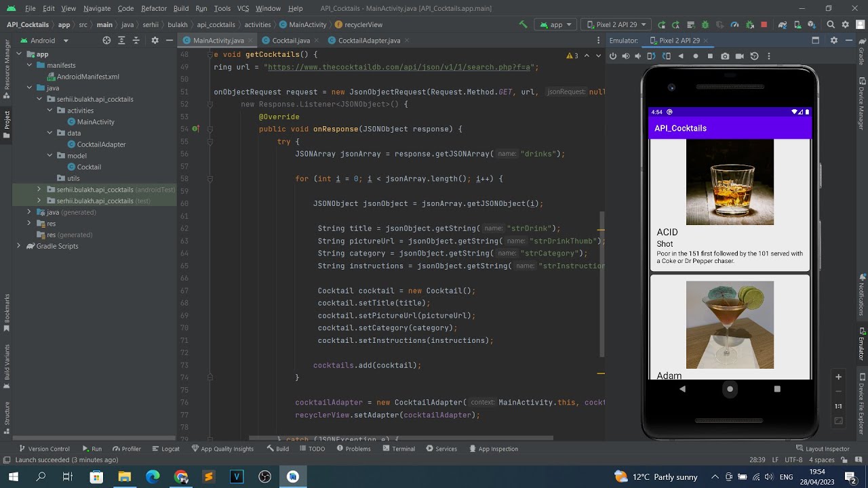Click the emulator volume down icon
The height and width of the screenshot is (488, 868).
638,56
